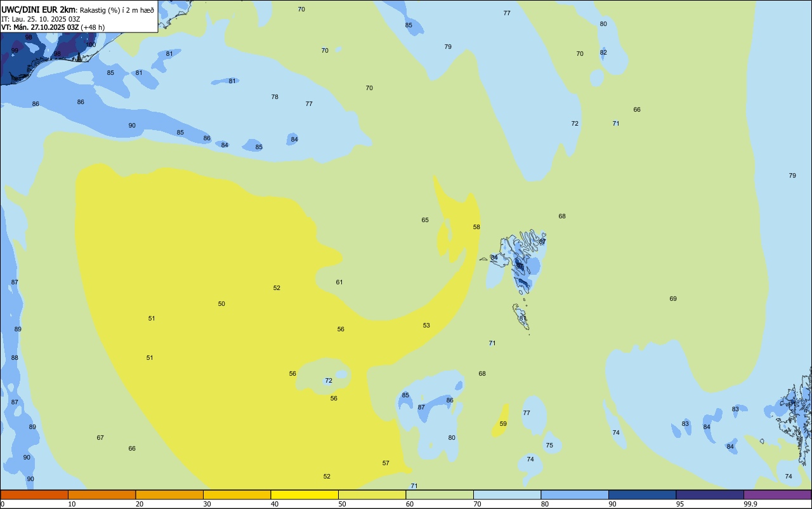Image resolution: width=812 pixels, height=509 pixels.
Task: Click the 40–50 bright yellow legend swatch
Action: (304, 494)
